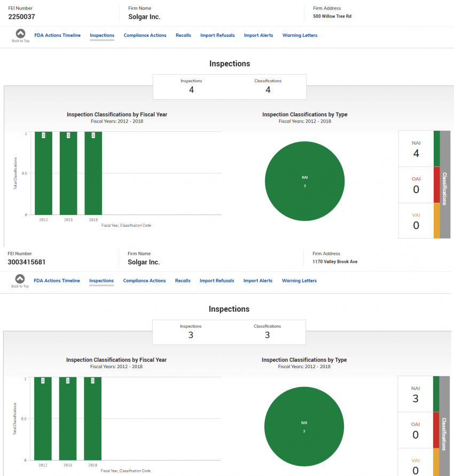This screenshot has height=476, width=454.
Task: Click green NAI color strip for FEI 2250037
Action: (x=437, y=149)
